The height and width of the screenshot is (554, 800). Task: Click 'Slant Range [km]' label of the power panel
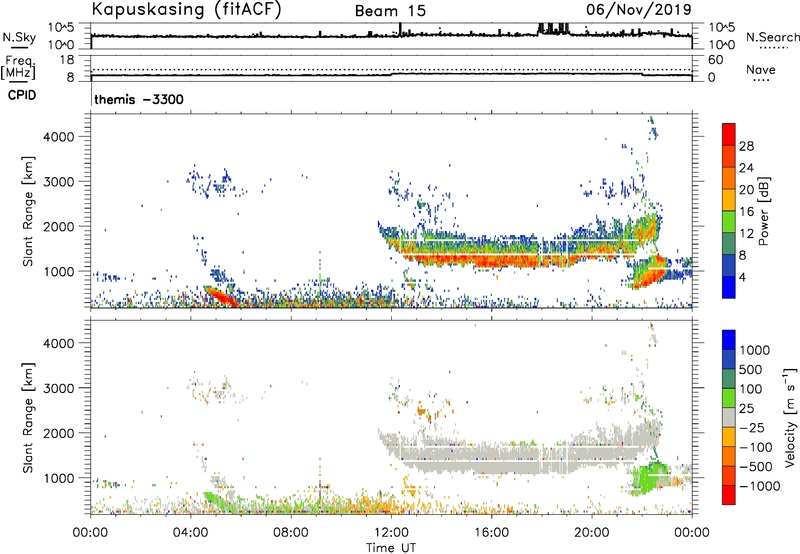pyautogui.click(x=28, y=211)
